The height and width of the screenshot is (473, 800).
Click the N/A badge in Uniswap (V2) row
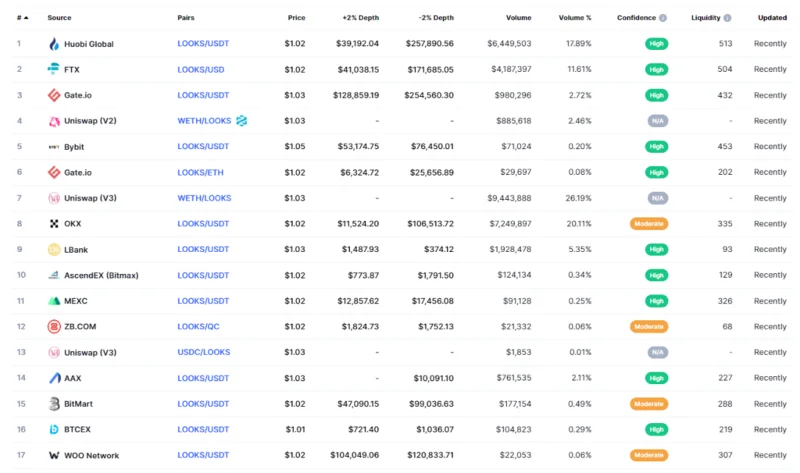657,121
